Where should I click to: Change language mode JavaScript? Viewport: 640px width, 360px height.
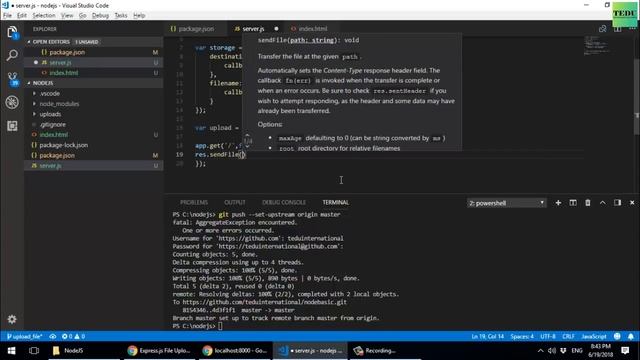click(x=594, y=336)
